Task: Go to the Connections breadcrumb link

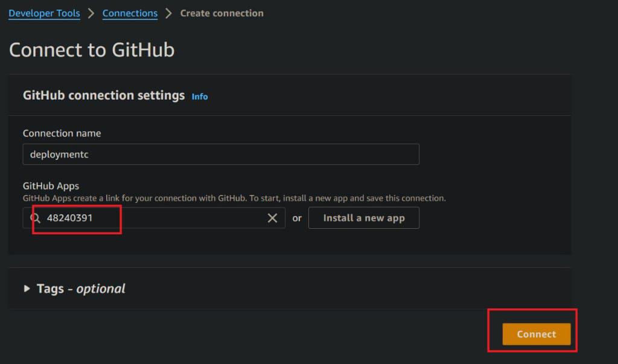Action: click(130, 13)
